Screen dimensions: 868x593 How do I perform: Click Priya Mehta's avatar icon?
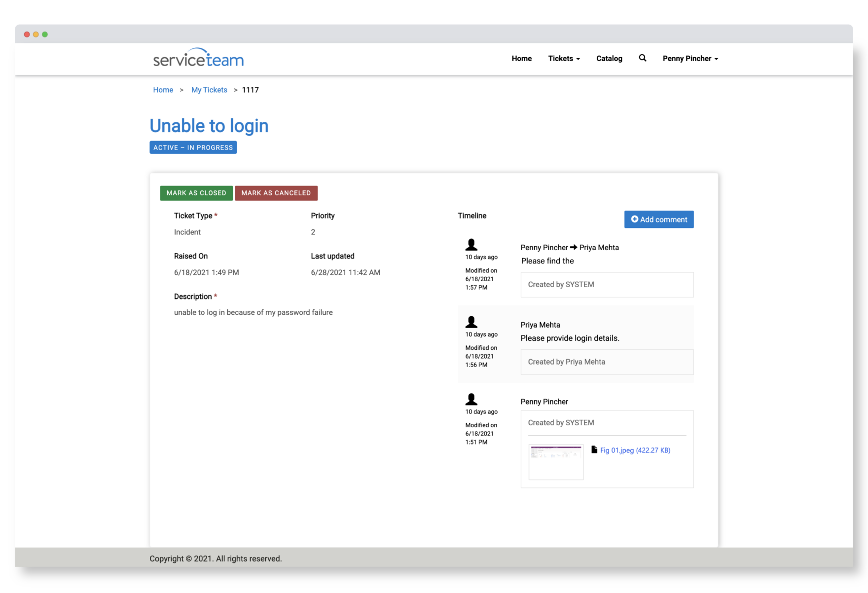[471, 322]
